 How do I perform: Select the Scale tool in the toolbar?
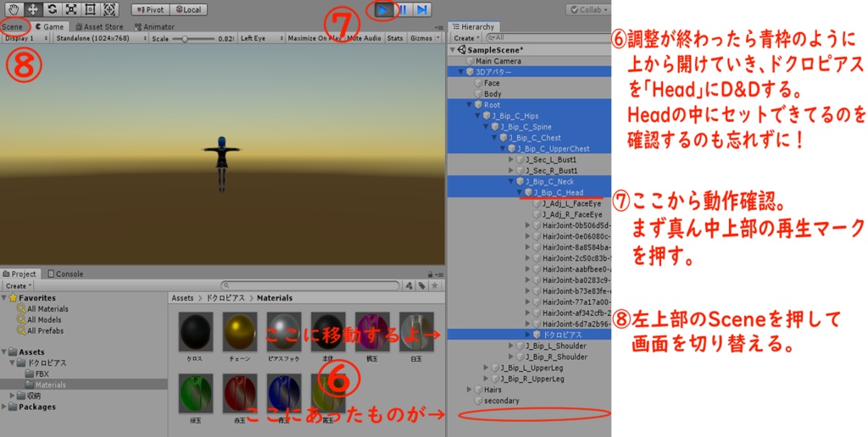pos(71,8)
